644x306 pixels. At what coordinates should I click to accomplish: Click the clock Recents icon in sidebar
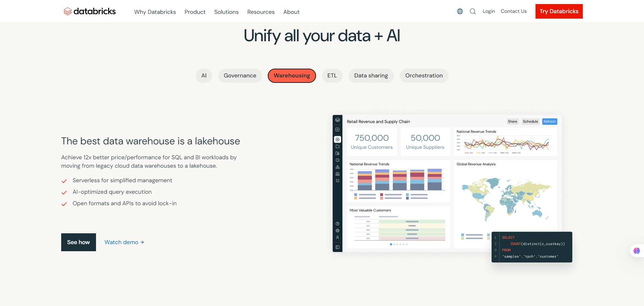[337, 160]
